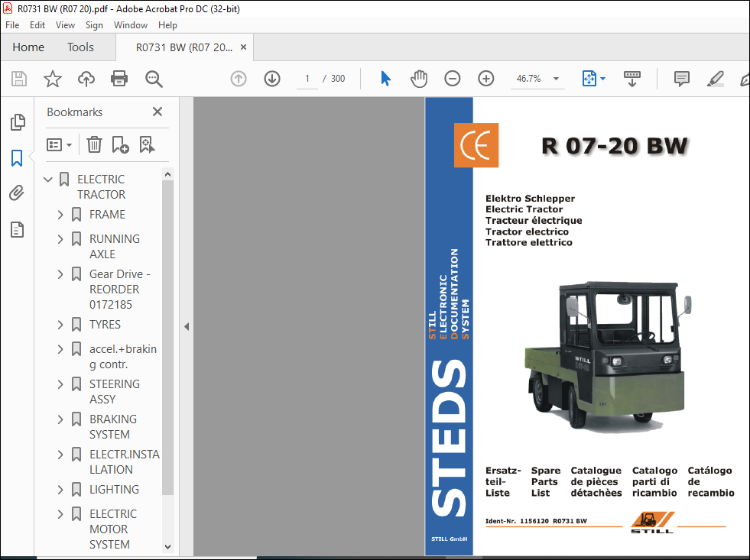Select the TYRES bookmark label
The height and width of the screenshot is (560, 750).
tap(105, 325)
